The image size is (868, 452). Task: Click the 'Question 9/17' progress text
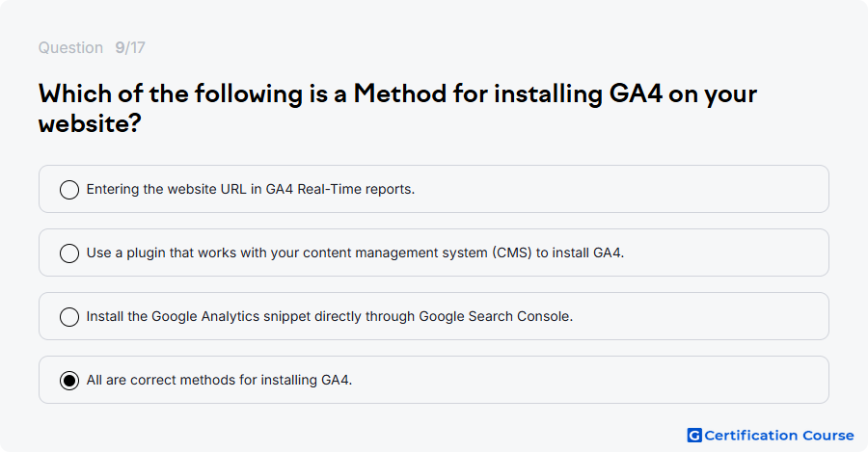[x=92, y=47]
